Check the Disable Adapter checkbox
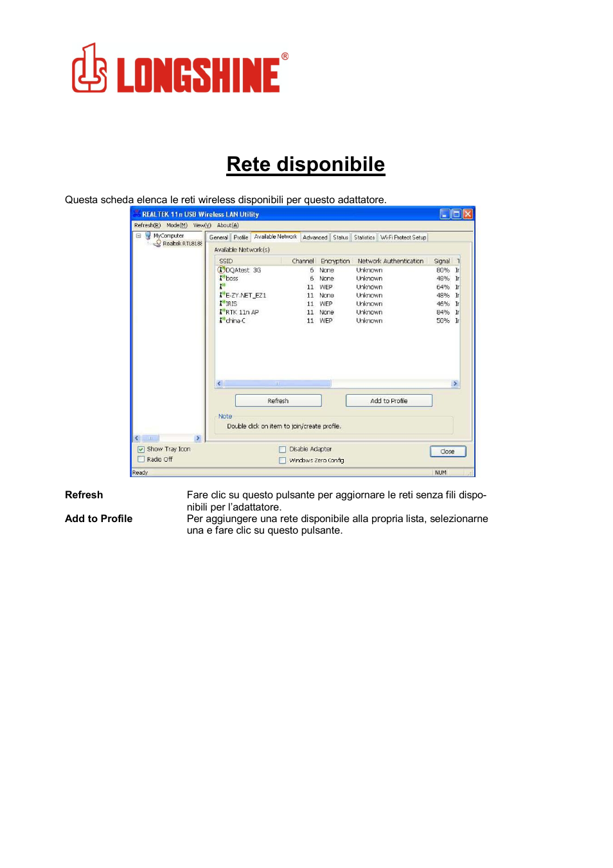This screenshot has height=868, width=613. [282, 449]
